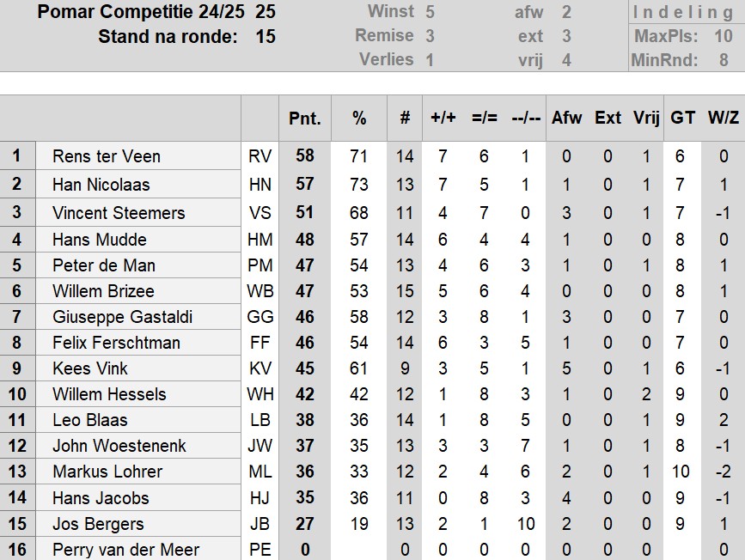745x560 pixels.
Task: Click the MinRnd value 8
Action: click(x=724, y=60)
